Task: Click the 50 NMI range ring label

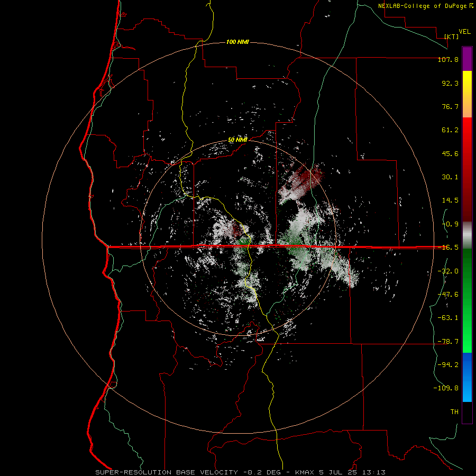Action: coord(237,140)
